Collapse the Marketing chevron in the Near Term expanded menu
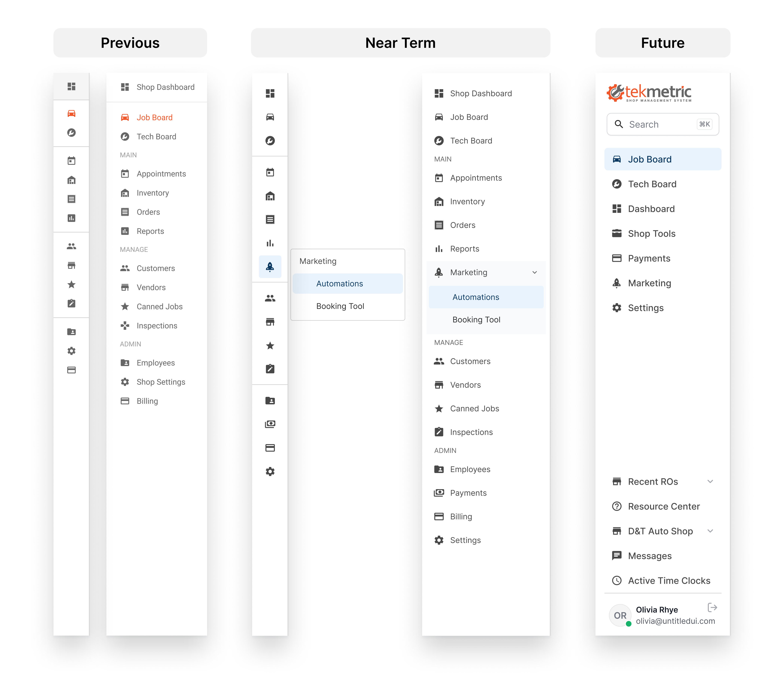The image size is (784, 678). 534,272
